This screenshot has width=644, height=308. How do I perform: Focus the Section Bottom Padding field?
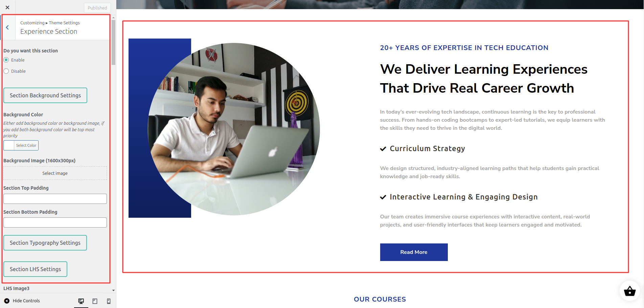55,222
